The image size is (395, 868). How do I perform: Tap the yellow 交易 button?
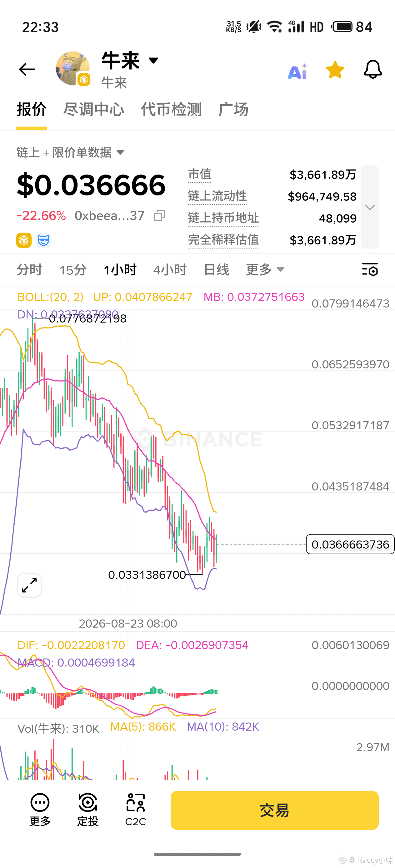tap(275, 810)
